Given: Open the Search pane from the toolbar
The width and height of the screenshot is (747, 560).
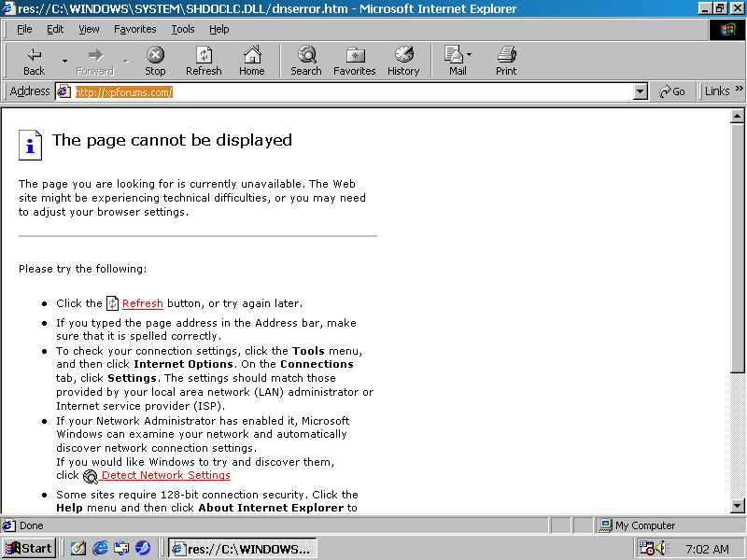Looking at the screenshot, I should pyautogui.click(x=306, y=61).
